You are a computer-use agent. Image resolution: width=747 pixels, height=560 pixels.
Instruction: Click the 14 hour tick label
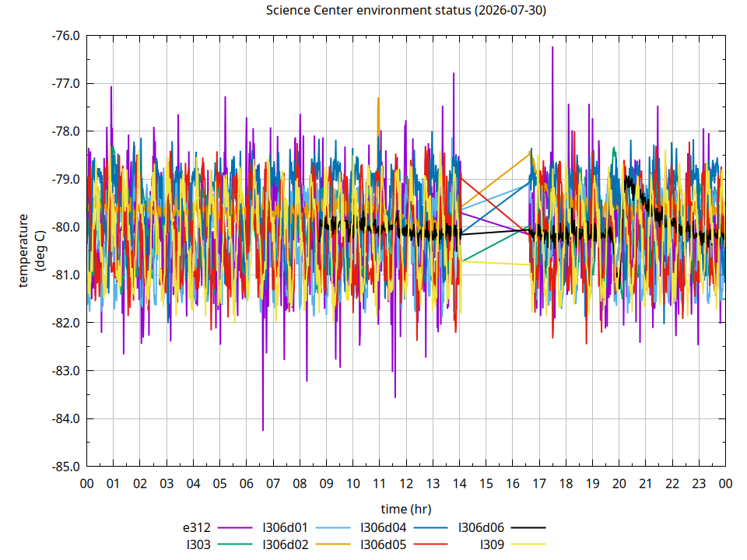(459, 484)
